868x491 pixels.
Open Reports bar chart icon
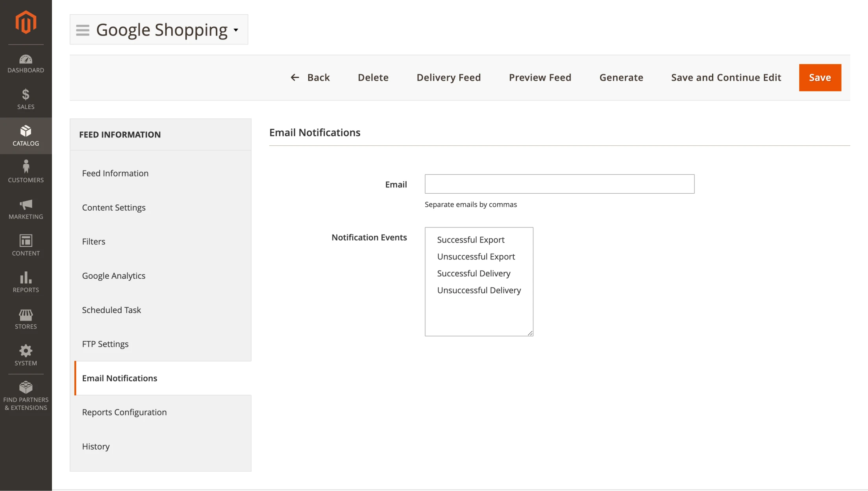coord(26,278)
